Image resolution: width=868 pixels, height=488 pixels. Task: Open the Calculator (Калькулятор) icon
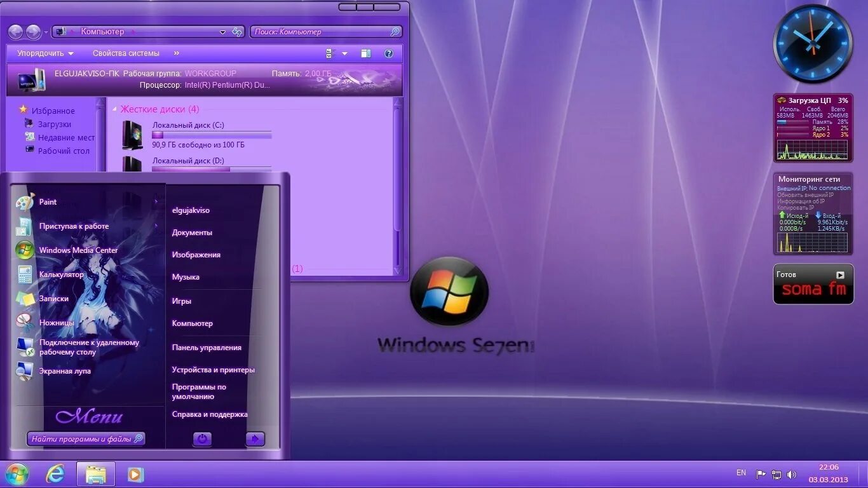(x=24, y=274)
